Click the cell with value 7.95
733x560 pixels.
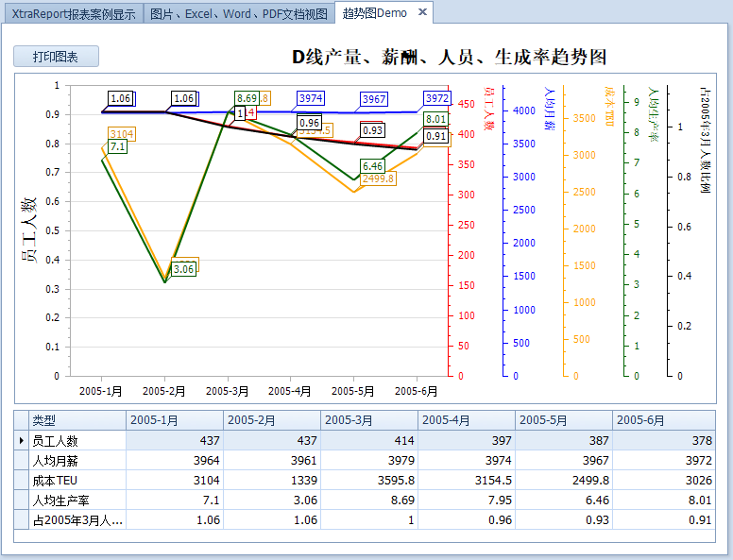pyautogui.click(x=467, y=501)
